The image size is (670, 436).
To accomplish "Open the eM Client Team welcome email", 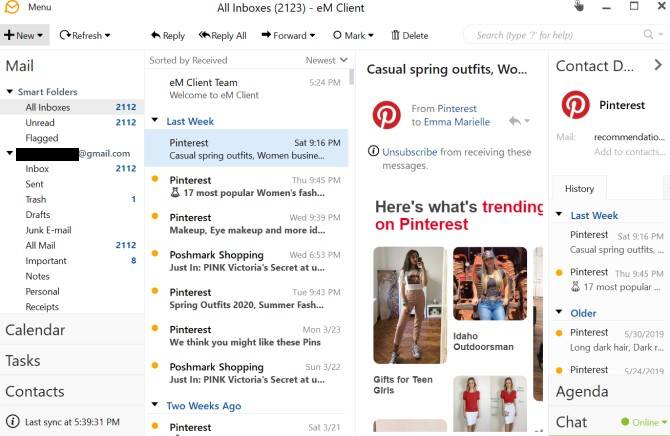I will (247, 88).
